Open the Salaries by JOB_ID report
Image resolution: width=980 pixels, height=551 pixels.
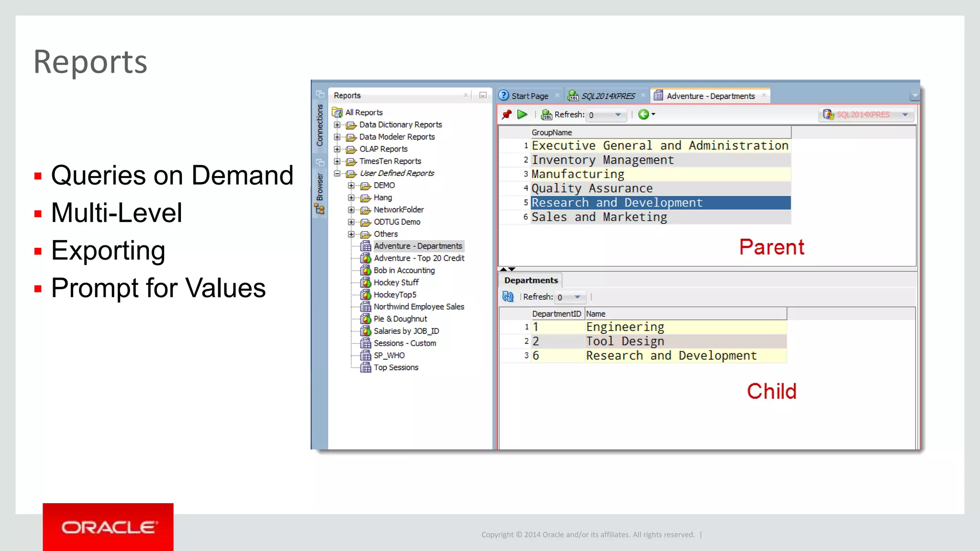(x=406, y=331)
